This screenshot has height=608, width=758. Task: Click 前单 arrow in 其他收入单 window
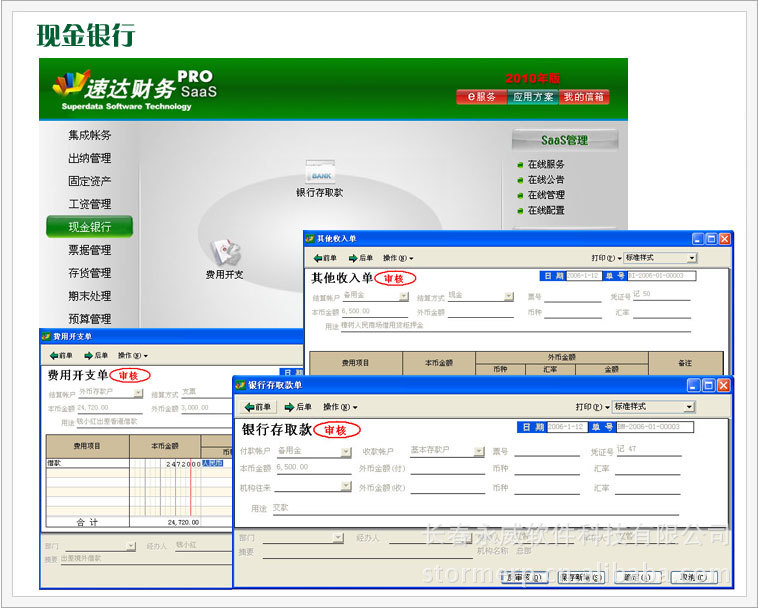(x=325, y=258)
